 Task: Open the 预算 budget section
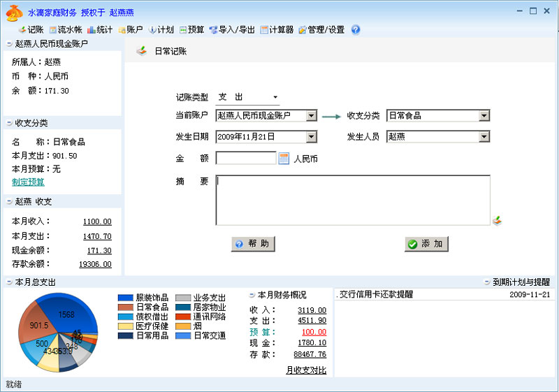click(191, 29)
